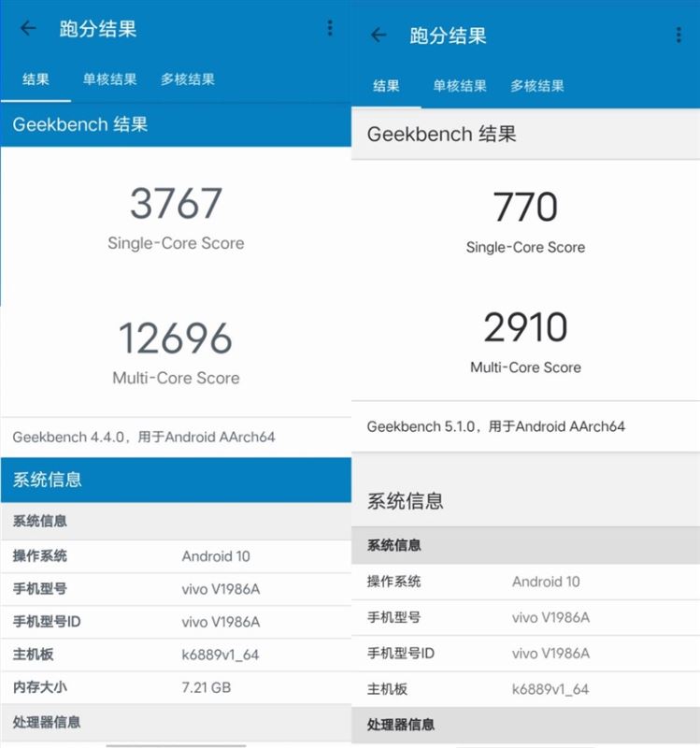Screen dimensions: 700x748
Task: Click 内存大小 label in left screen
Action: coord(39,687)
